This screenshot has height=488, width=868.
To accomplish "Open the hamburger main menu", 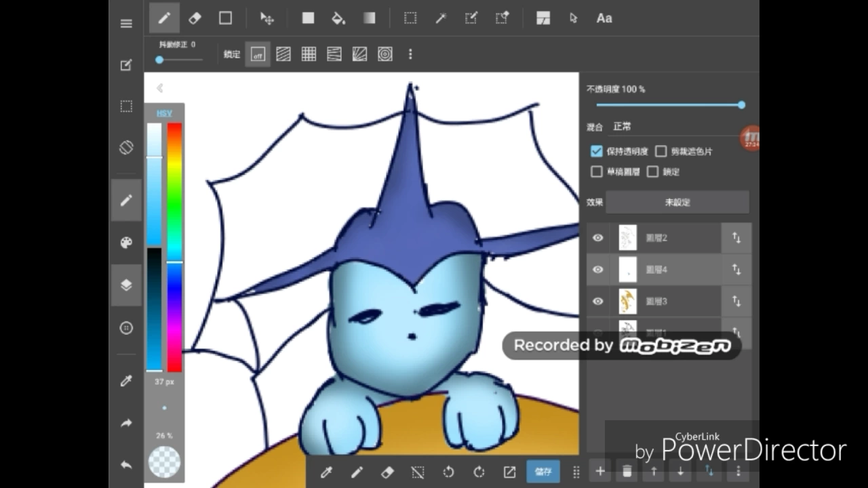I will click(x=126, y=24).
